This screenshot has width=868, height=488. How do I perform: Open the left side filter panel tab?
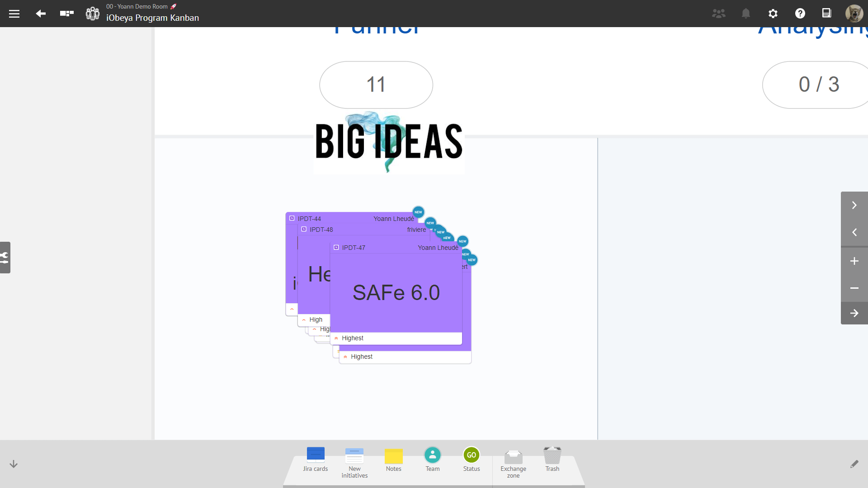pos(5,258)
